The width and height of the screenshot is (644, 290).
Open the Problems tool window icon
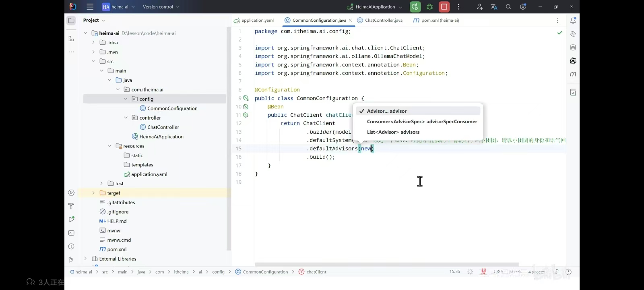(x=71, y=246)
